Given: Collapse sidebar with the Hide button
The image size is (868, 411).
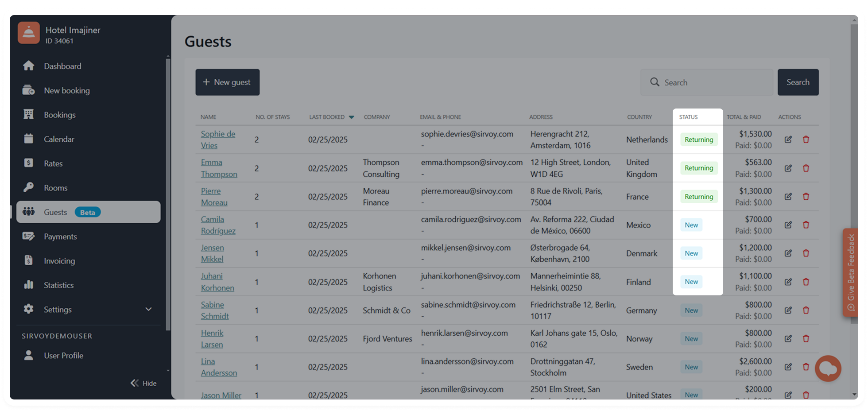Looking at the screenshot, I should tap(143, 383).
